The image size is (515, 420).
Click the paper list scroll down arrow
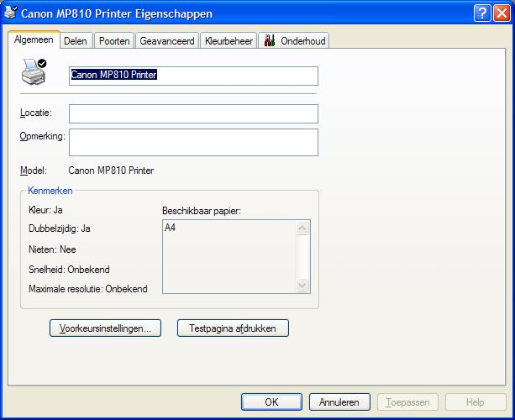[302, 285]
